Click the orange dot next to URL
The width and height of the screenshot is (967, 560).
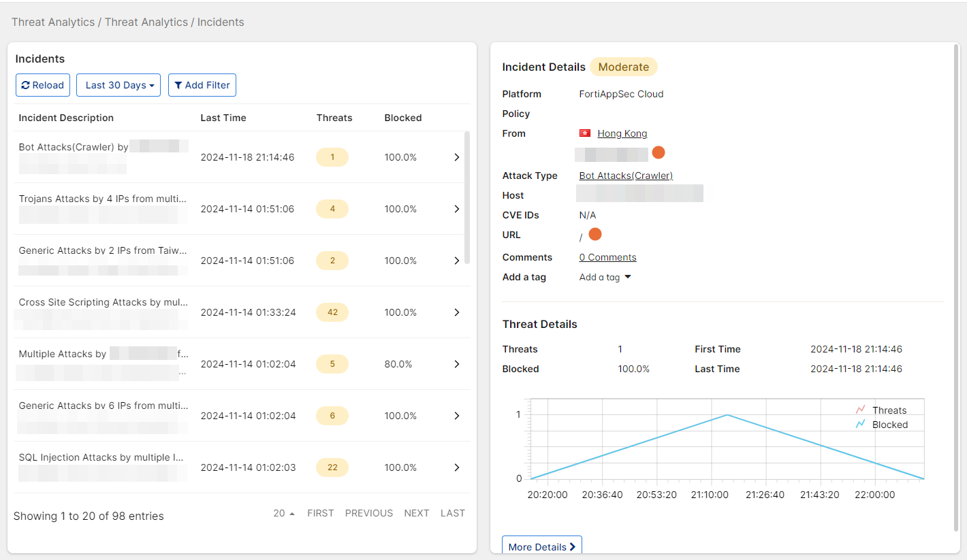click(x=595, y=235)
